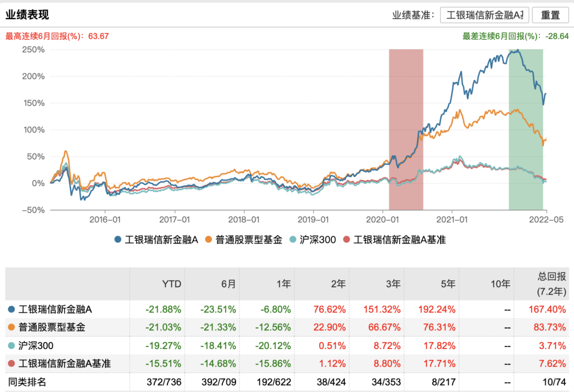Screen dimensions: 574x392
Task: Click teal dot beside 沪深300 table row
Action: (11, 346)
